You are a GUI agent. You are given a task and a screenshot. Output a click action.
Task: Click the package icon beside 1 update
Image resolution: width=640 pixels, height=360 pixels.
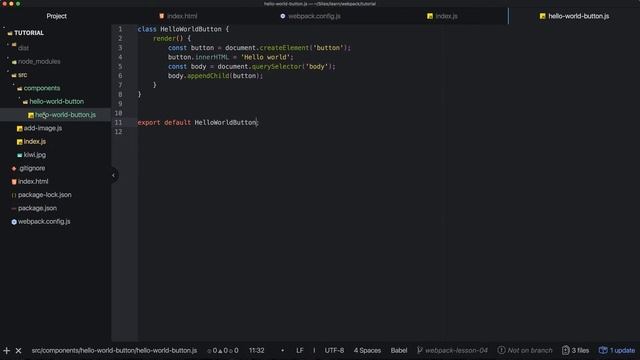point(603,350)
